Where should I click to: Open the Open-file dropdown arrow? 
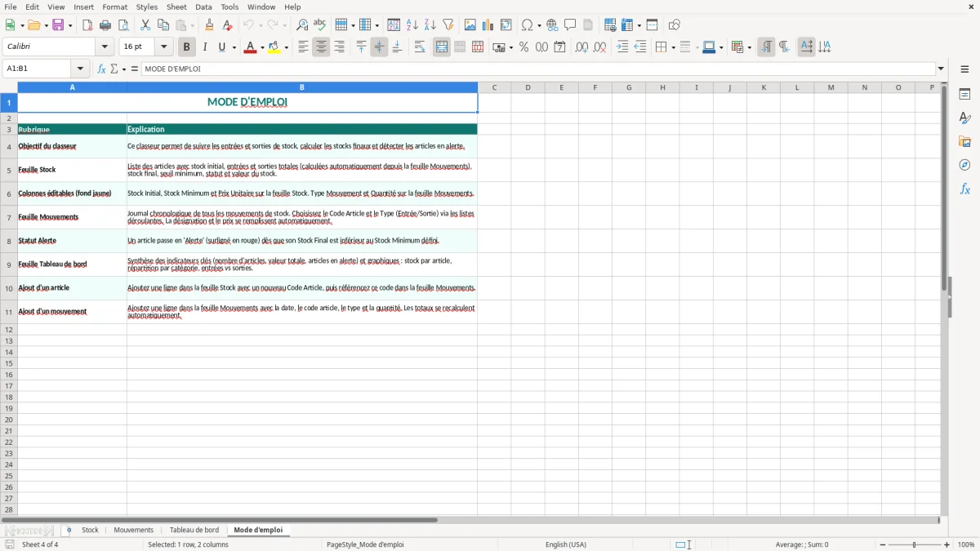pyautogui.click(x=45, y=25)
